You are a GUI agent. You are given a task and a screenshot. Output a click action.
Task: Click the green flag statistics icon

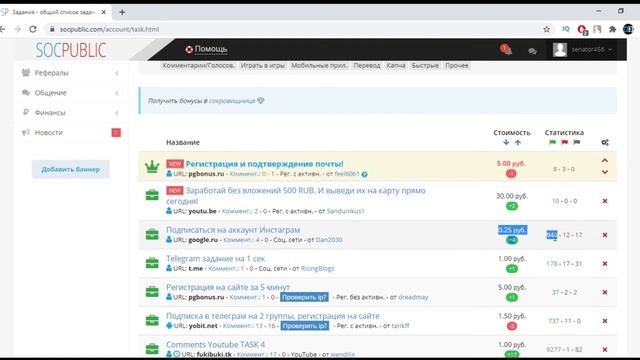click(x=552, y=142)
